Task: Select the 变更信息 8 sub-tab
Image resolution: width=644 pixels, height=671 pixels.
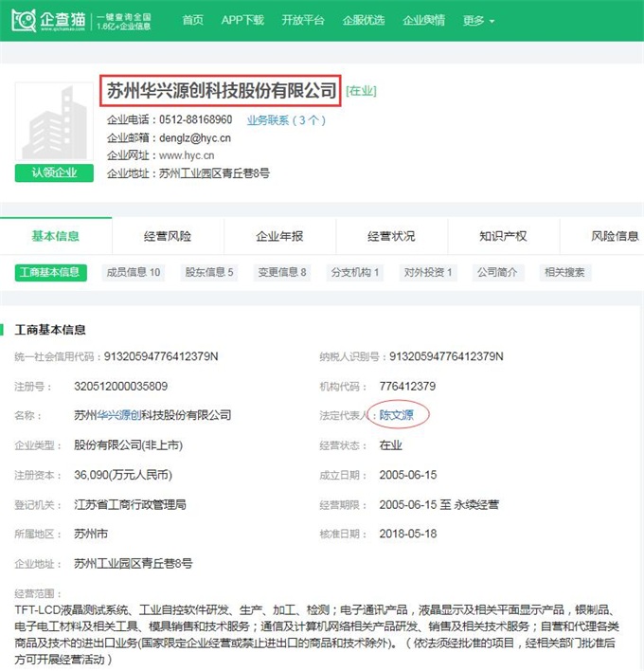Action: tap(282, 273)
